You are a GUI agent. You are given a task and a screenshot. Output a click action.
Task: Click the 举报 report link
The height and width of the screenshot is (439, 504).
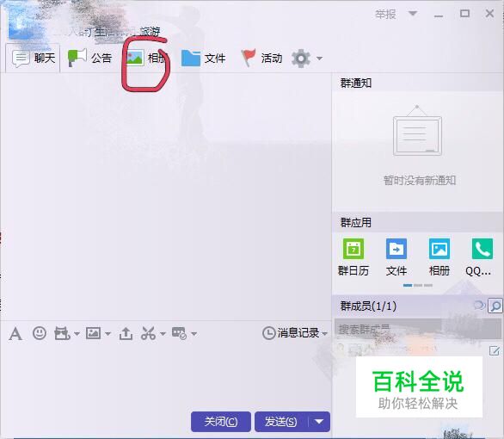[385, 15]
